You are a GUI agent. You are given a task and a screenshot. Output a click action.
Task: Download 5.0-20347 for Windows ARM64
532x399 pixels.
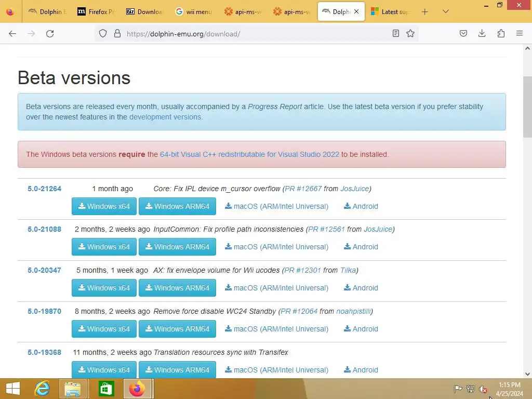click(178, 288)
